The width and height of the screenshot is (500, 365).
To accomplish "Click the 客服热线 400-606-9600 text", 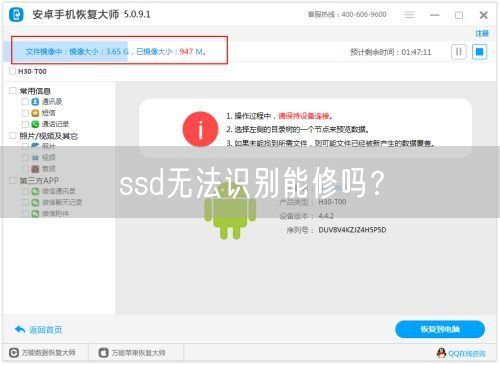I will (347, 14).
